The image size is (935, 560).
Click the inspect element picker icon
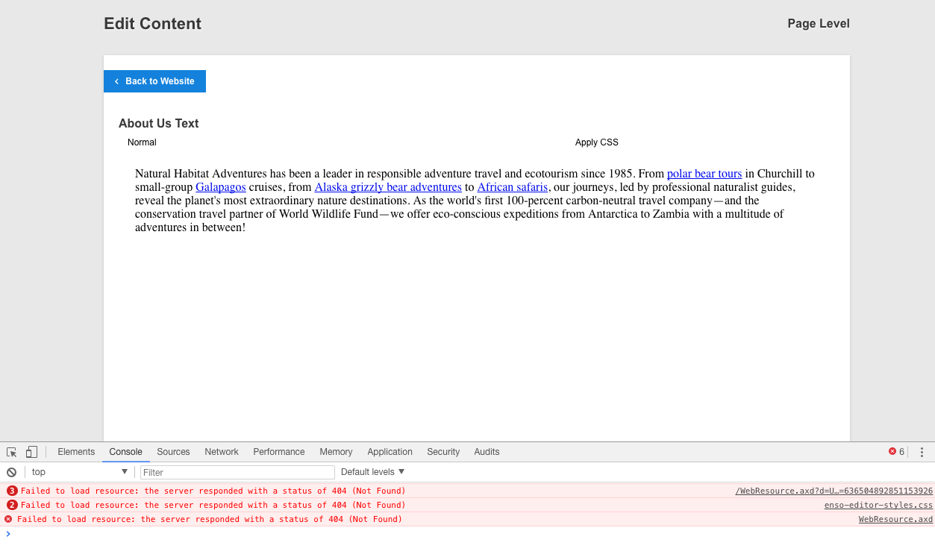(12, 452)
